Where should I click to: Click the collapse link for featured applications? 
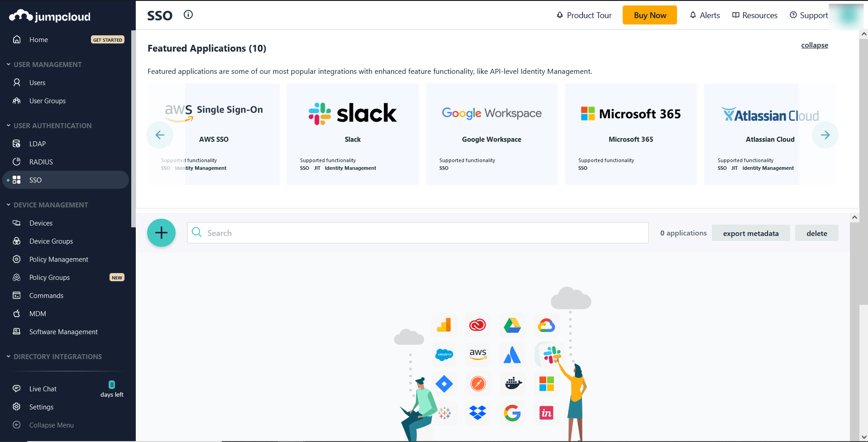[814, 45]
